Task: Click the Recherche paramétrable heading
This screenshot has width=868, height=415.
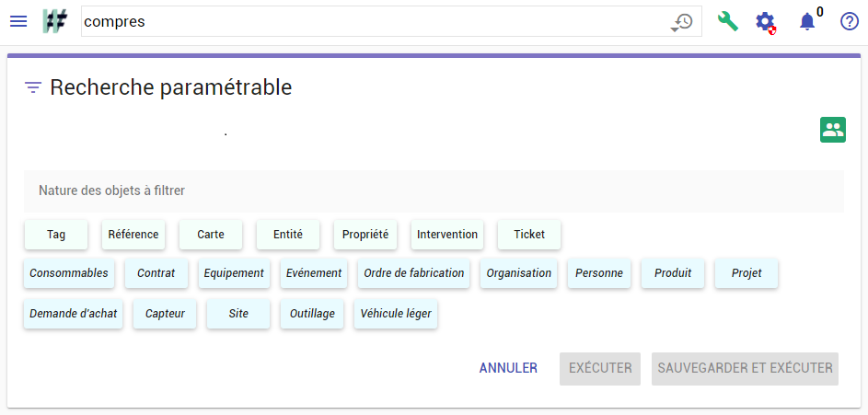Action: pyautogui.click(x=171, y=87)
